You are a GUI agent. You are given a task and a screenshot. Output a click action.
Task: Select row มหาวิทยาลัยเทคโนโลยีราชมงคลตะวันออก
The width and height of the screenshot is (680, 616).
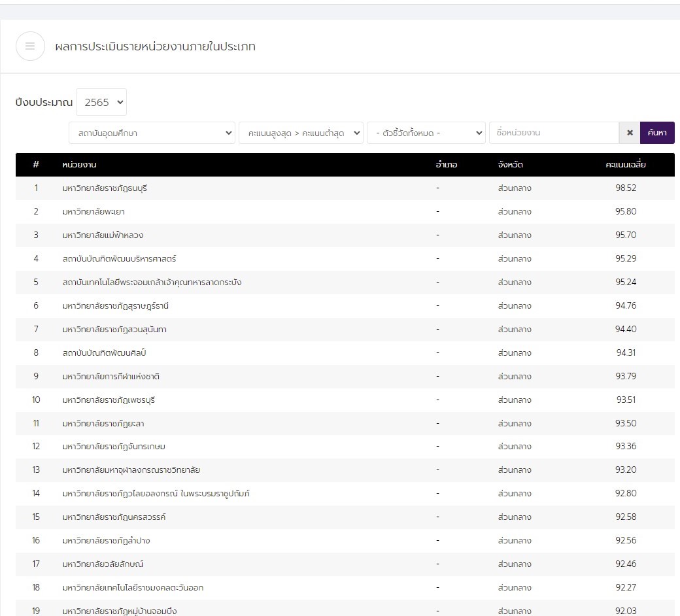coord(345,587)
